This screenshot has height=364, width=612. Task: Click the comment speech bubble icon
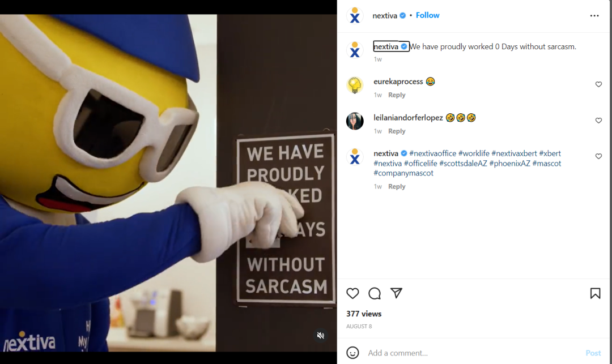[375, 293]
